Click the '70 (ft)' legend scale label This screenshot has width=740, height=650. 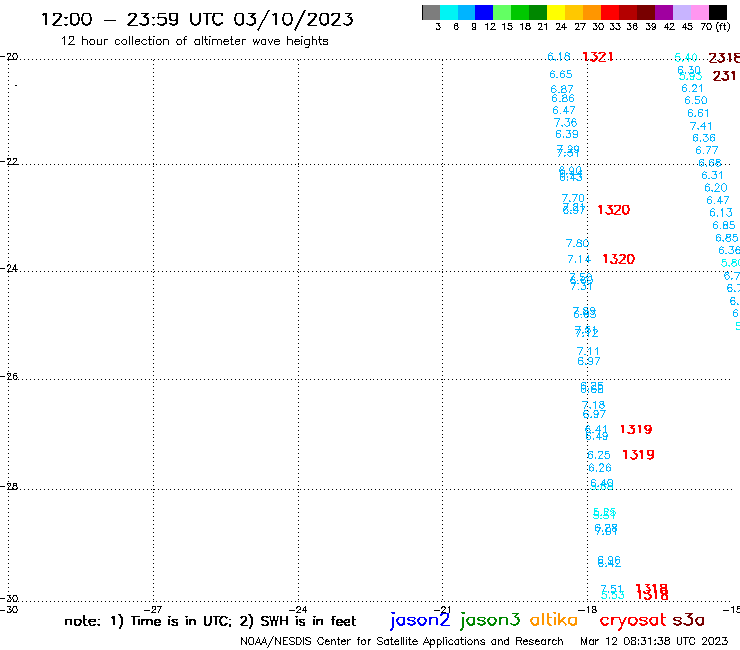coord(715,26)
